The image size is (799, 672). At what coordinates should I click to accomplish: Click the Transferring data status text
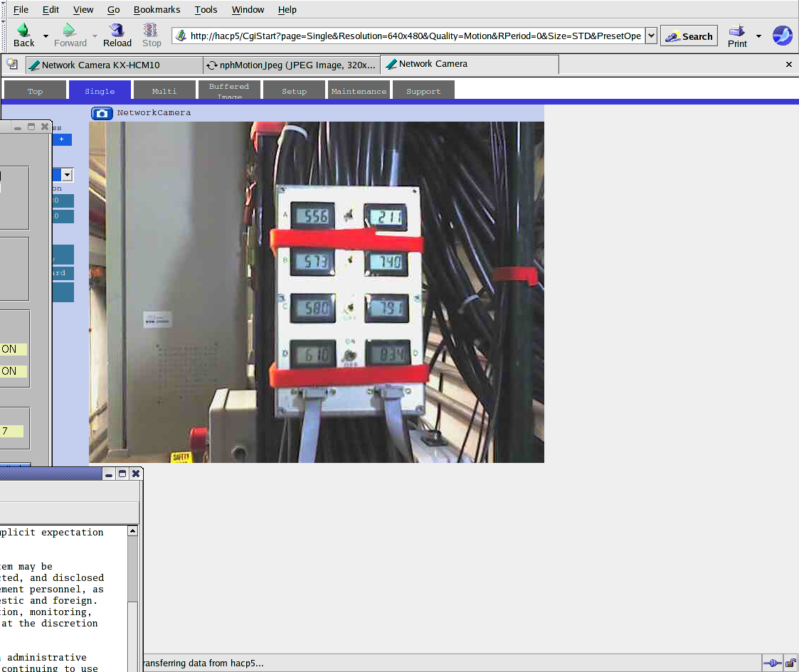tap(203, 663)
